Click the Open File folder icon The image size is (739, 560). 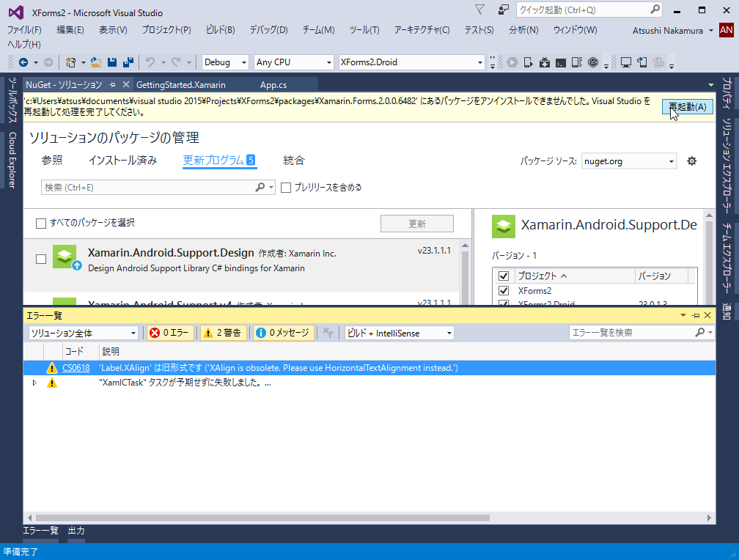(x=96, y=62)
